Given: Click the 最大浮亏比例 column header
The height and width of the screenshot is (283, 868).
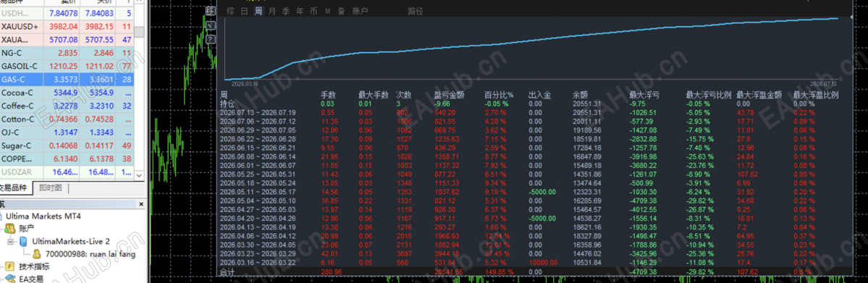Looking at the screenshot, I should [709, 96].
